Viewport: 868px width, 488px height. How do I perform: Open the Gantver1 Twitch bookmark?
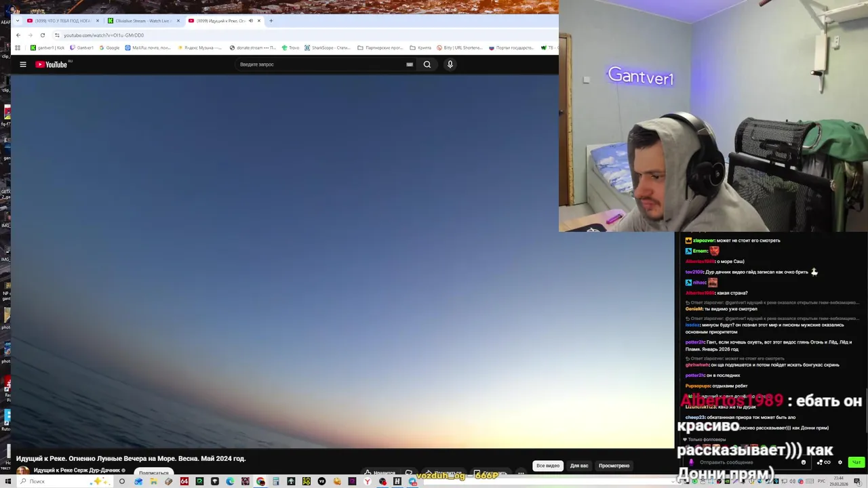click(x=82, y=48)
